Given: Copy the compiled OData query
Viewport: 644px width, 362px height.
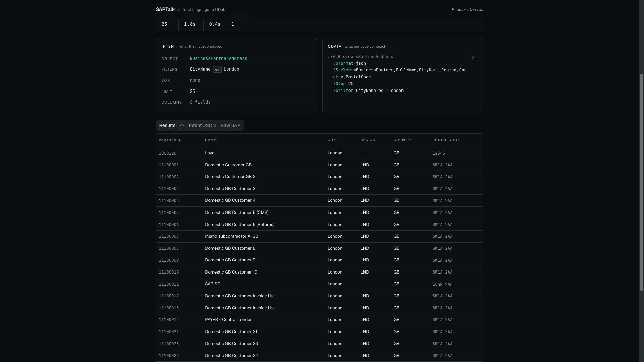Looking at the screenshot, I should (x=473, y=58).
